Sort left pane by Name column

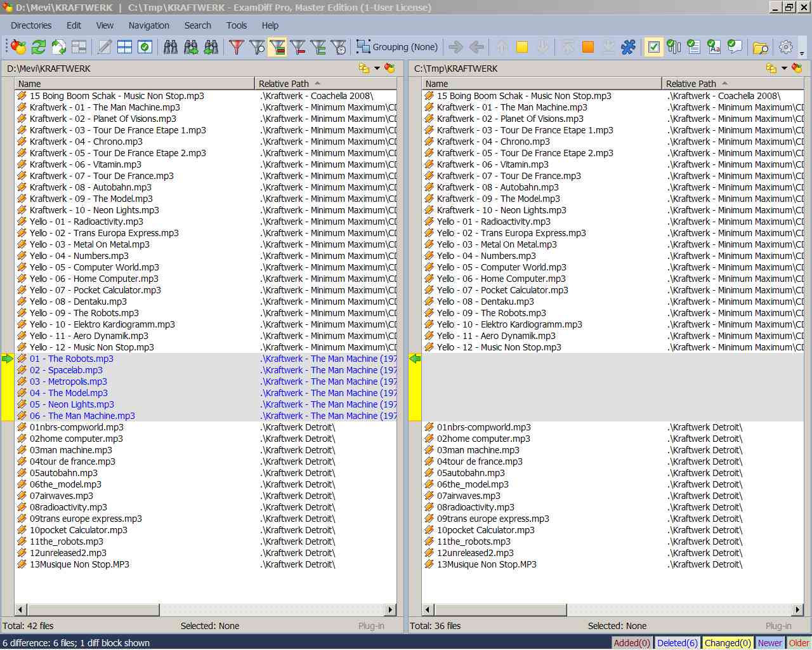click(135, 83)
